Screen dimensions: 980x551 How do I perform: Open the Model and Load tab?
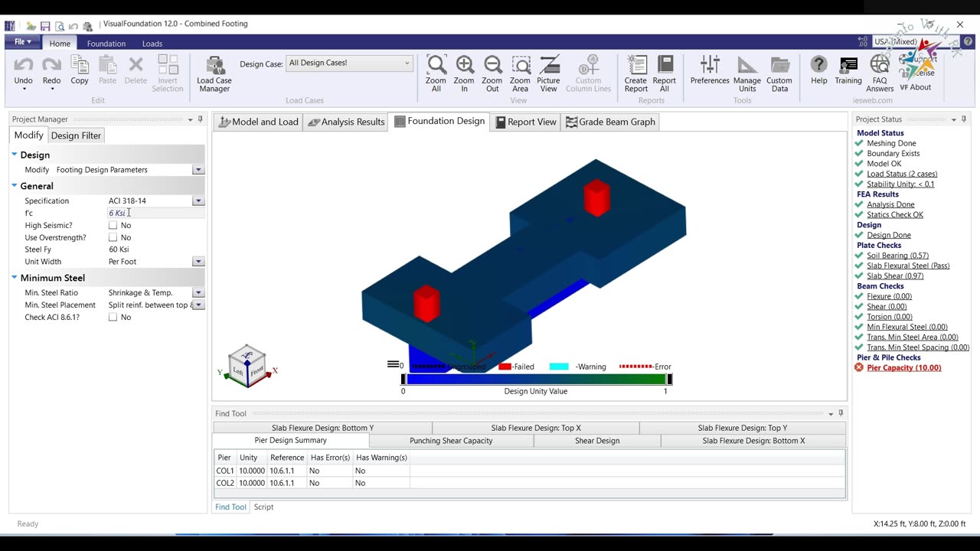tap(258, 122)
